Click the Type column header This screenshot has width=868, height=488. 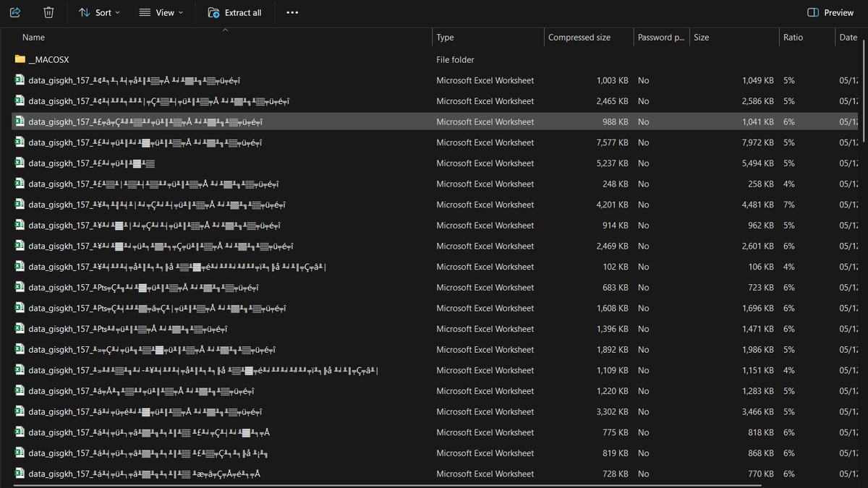pyautogui.click(x=445, y=38)
